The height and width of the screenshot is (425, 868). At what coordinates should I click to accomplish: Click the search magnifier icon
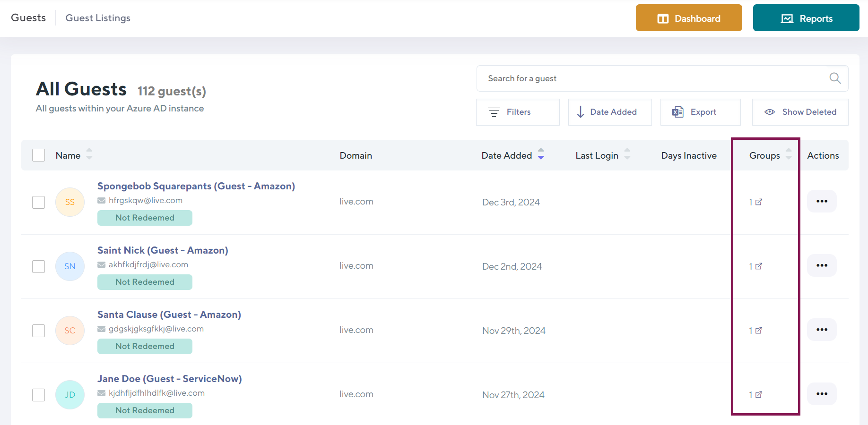(835, 78)
